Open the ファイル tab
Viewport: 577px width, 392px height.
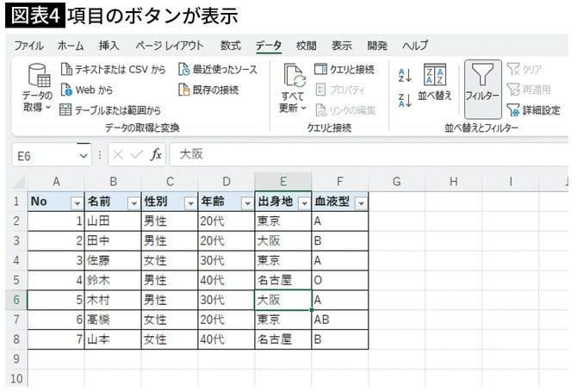28,46
